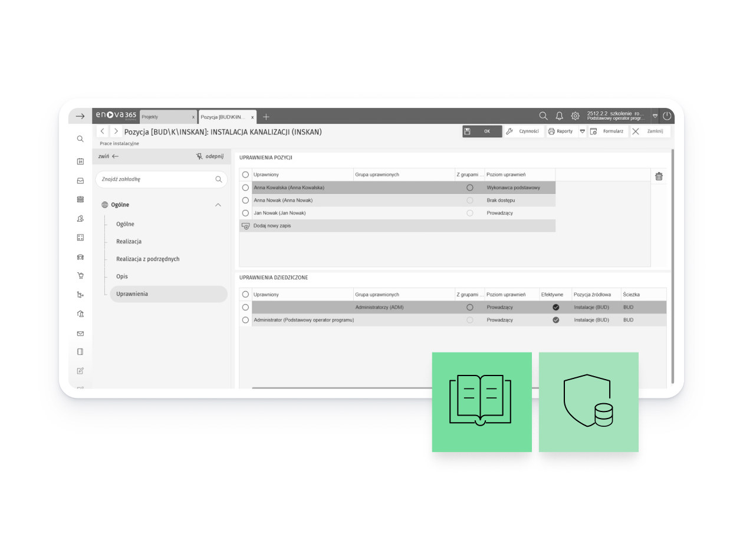743x560 pixels.
Task: Open the Realizacja z podrzędnych item
Action: coord(147,259)
